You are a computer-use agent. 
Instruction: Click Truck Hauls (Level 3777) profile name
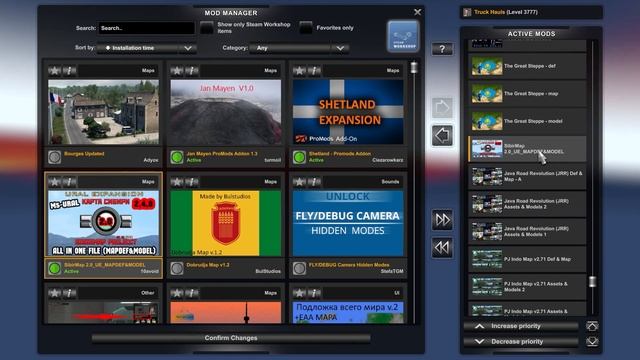pos(506,12)
